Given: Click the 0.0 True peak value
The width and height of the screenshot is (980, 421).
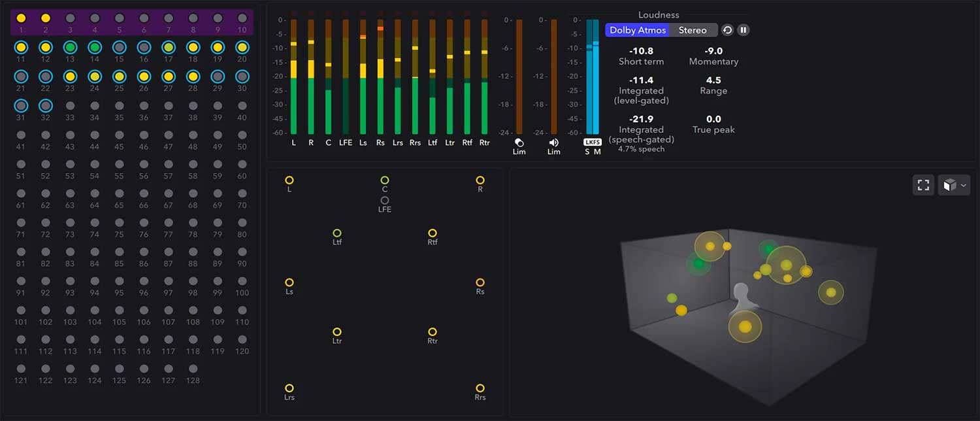Looking at the screenshot, I should point(713,119).
